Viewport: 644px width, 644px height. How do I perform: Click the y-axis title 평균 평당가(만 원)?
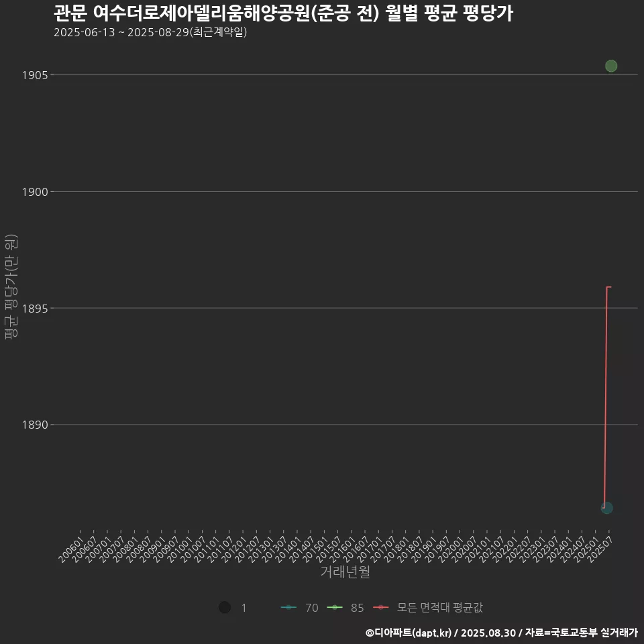(x=11, y=286)
